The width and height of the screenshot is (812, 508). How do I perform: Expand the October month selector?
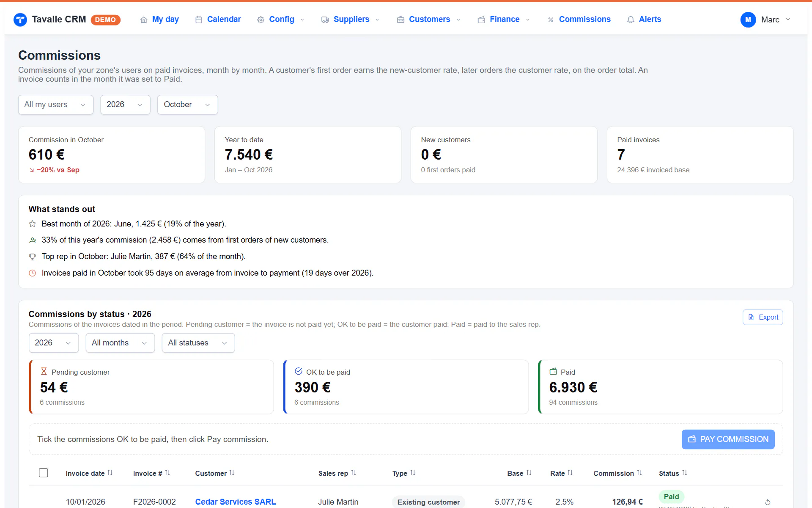pyautogui.click(x=187, y=105)
